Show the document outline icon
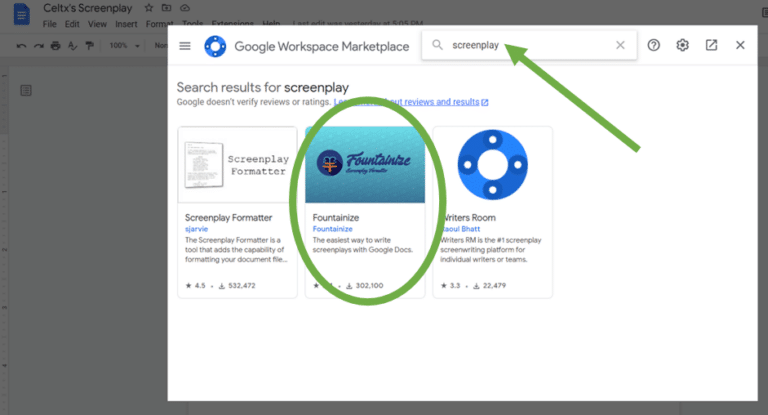Viewport: 768px width, 415px height. (x=26, y=91)
